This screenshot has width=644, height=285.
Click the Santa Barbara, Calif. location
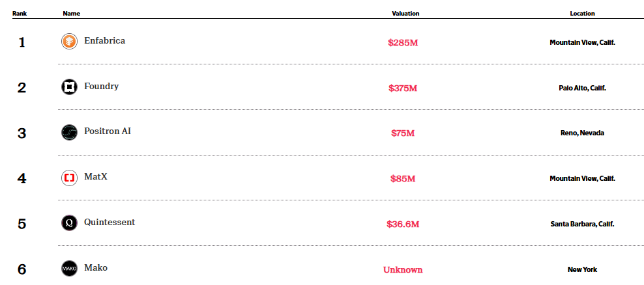point(582,224)
